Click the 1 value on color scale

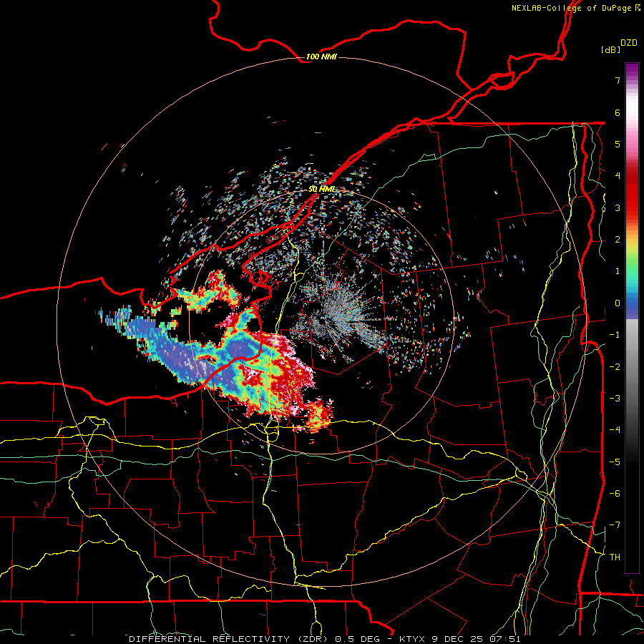618,271
